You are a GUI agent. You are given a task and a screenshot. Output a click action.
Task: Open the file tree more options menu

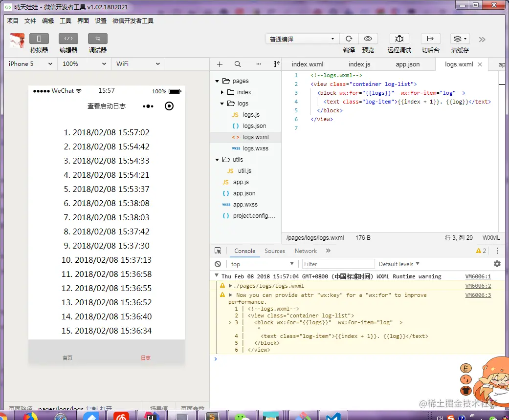click(x=258, y=64)
